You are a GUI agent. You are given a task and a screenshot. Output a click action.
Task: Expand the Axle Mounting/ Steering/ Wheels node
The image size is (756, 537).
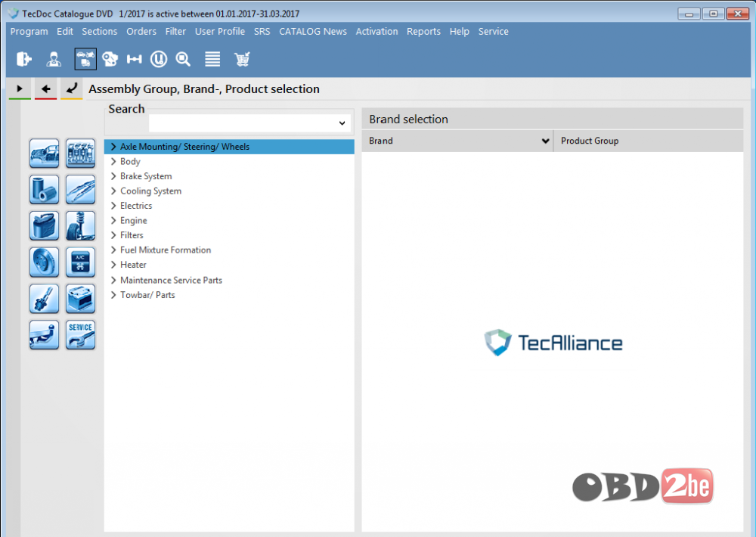pyautogui.click(x=113, y=147)
